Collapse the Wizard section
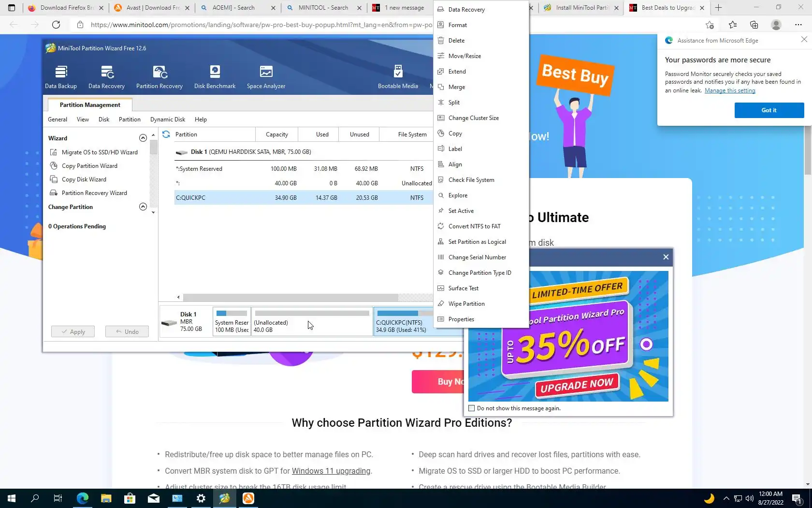Screen dimensions: 812x508 (x=143, y=138)
